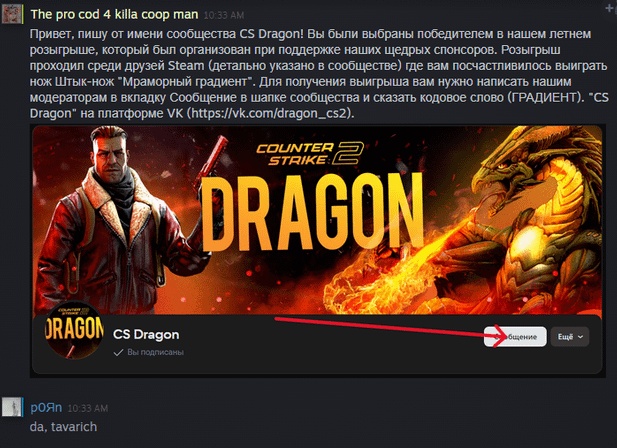
Task: Click the round CS Dragon community avatar
Action: (74, 330)
